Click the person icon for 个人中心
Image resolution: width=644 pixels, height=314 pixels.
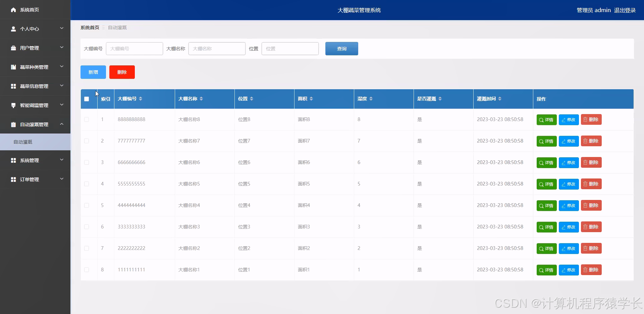(13, 29)
